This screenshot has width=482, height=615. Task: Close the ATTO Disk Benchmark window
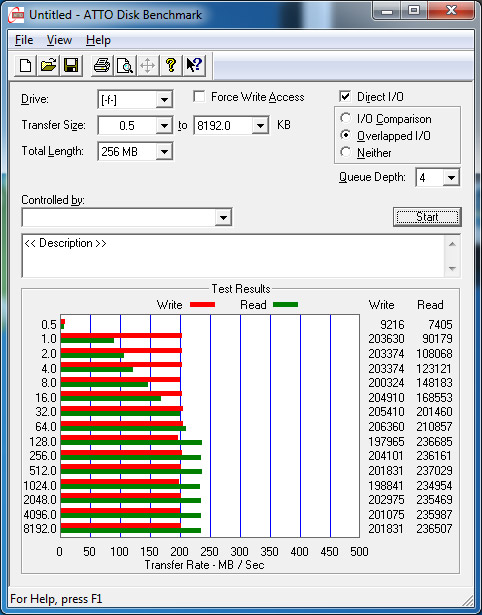coord(451,11)
